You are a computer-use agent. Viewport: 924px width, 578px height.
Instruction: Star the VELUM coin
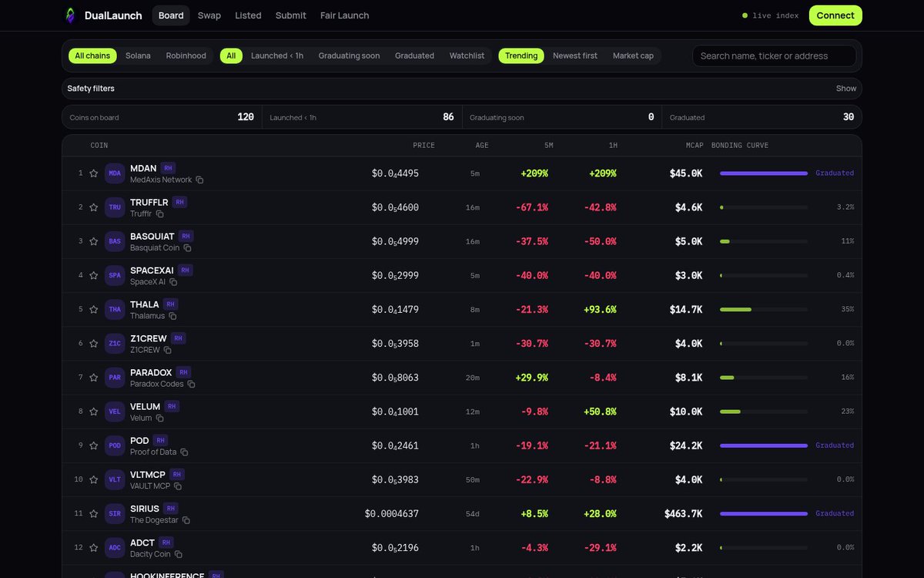93,412
